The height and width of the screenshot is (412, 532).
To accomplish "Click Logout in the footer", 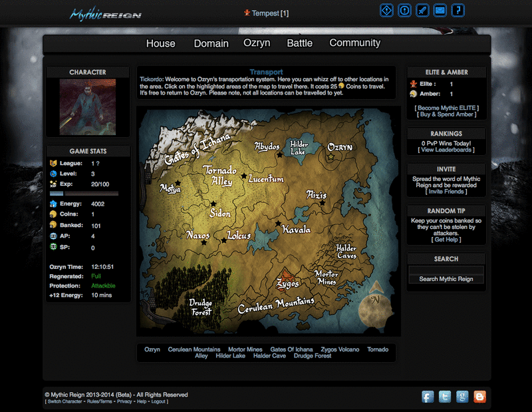I will pos(158,401).
